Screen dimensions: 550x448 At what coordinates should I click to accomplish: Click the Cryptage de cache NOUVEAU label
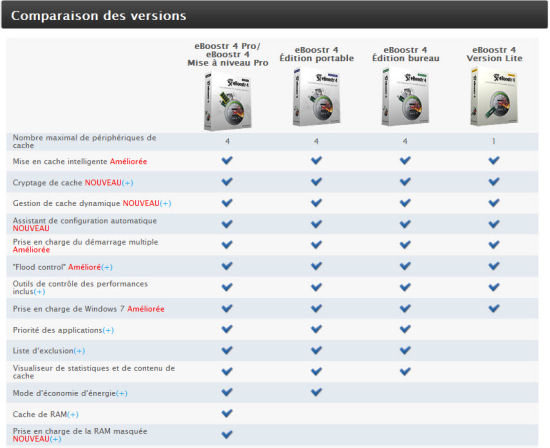point(67,183)
